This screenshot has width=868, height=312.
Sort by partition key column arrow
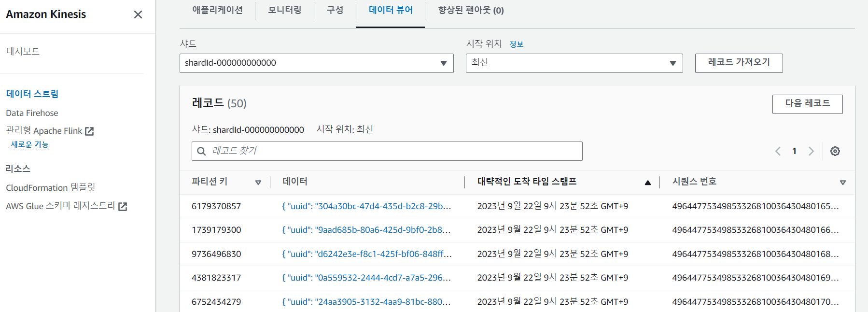pyautogui.click(x=258, y=183)
